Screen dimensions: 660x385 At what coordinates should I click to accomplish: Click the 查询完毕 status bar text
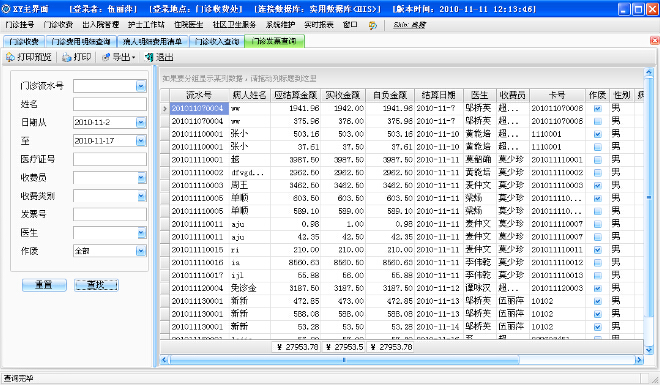[19, 379]
